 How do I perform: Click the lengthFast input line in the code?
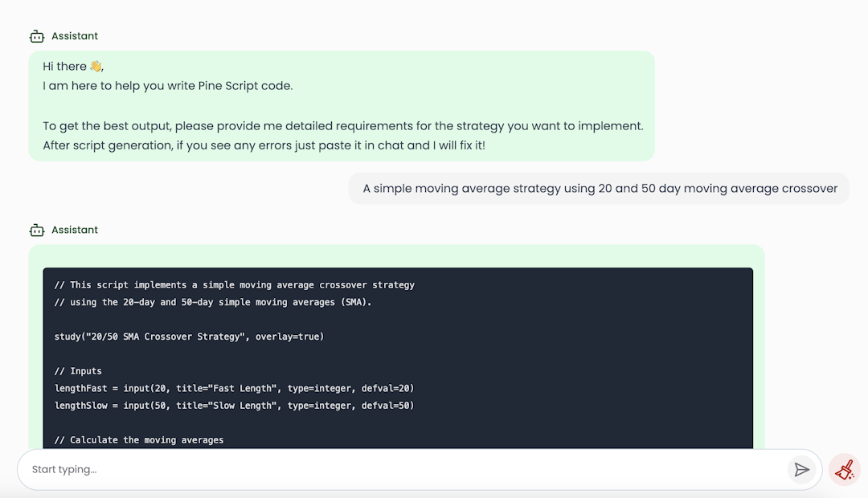tap(233, 388)
